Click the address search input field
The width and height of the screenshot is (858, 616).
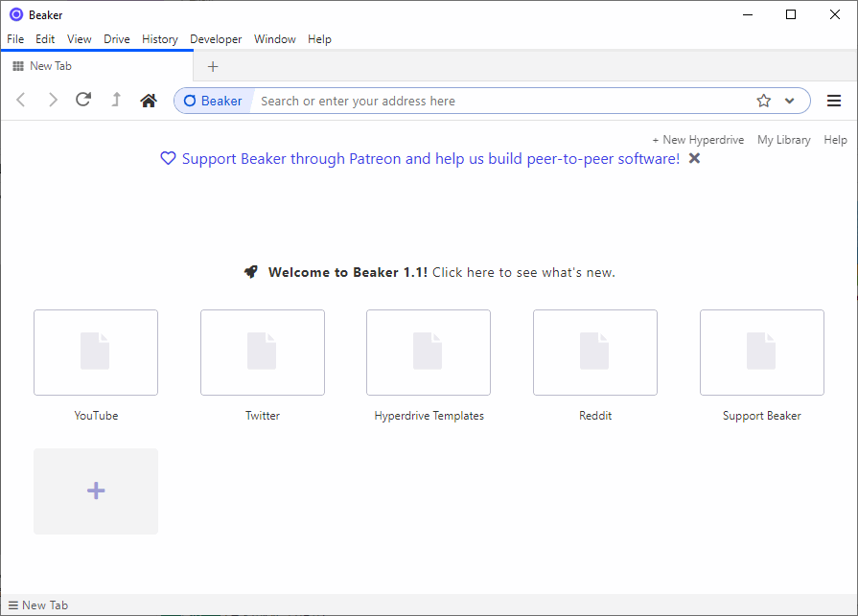coord(499,101)
